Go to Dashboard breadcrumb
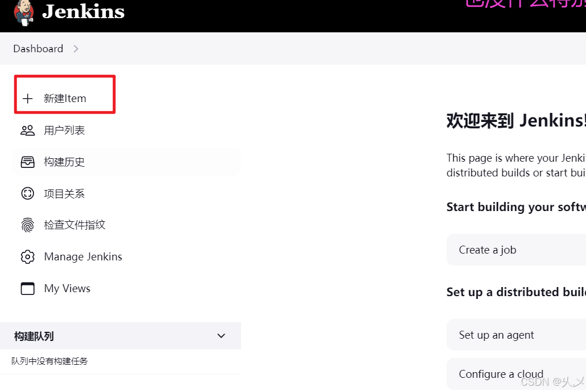This screenshot has width=586, height=392. 38,49
